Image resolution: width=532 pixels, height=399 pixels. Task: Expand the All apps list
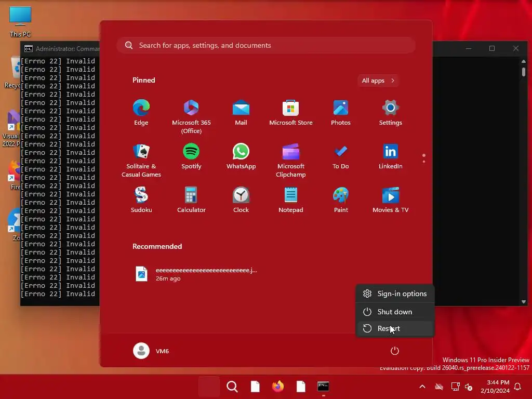(x=378, y=81)
